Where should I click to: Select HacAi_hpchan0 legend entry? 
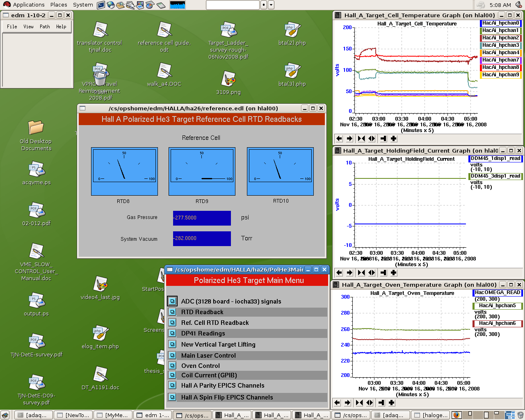(x=500, y=23)
